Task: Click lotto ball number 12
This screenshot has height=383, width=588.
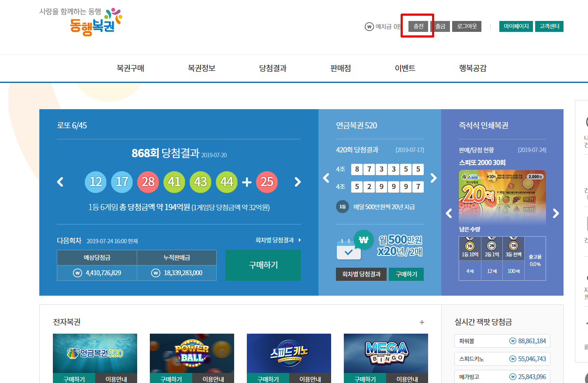Action: [x=96, y=182]
